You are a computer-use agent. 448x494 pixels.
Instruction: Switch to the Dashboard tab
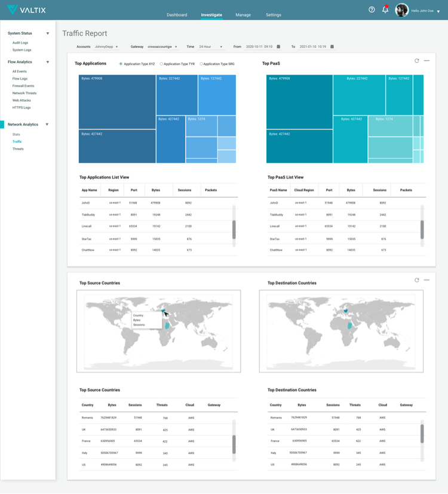coord(177,15)
